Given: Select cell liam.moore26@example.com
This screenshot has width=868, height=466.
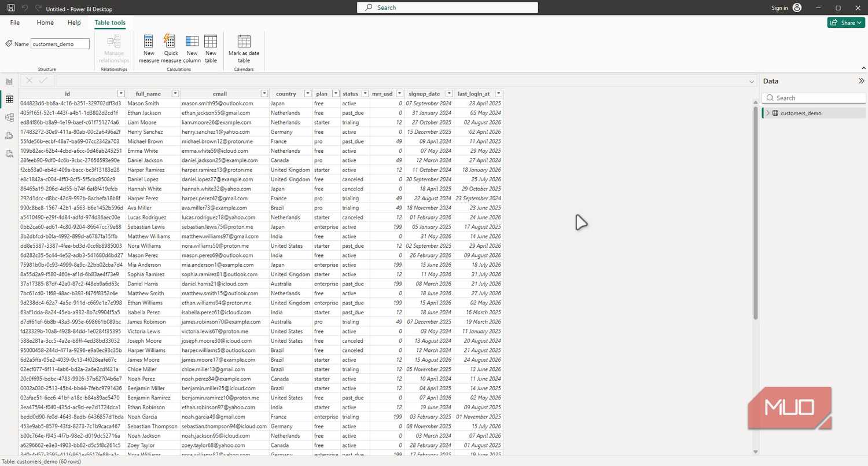Looking at the screenshot, I should pyautogui.click(x=225, y=122).
